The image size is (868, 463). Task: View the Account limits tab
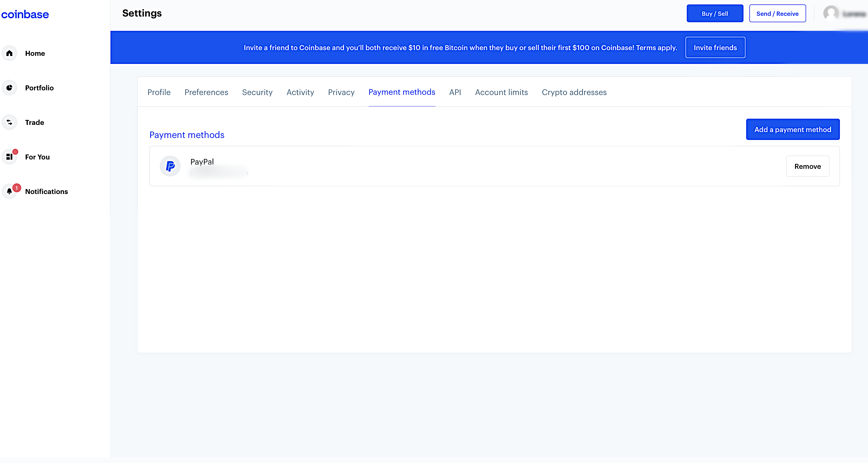[x=501, y=92]
